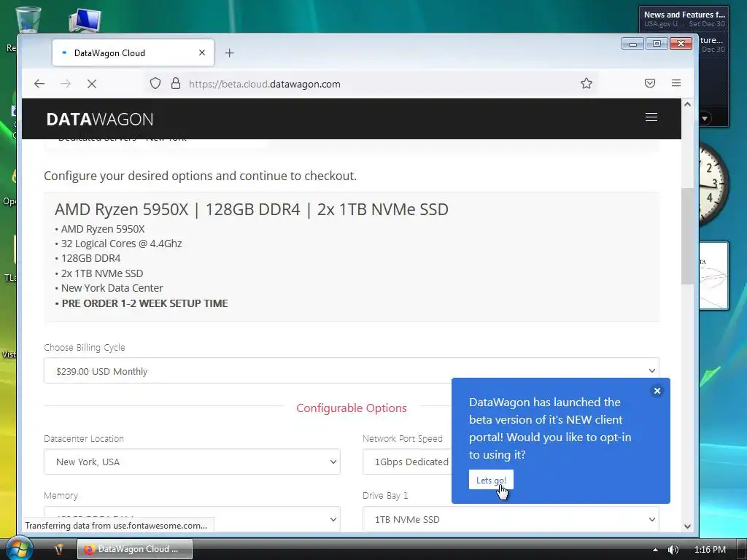Image resolution: width=747 pixels, height=560 pixels.
Task: Click the address bar URL
Action: pos(264,85)
